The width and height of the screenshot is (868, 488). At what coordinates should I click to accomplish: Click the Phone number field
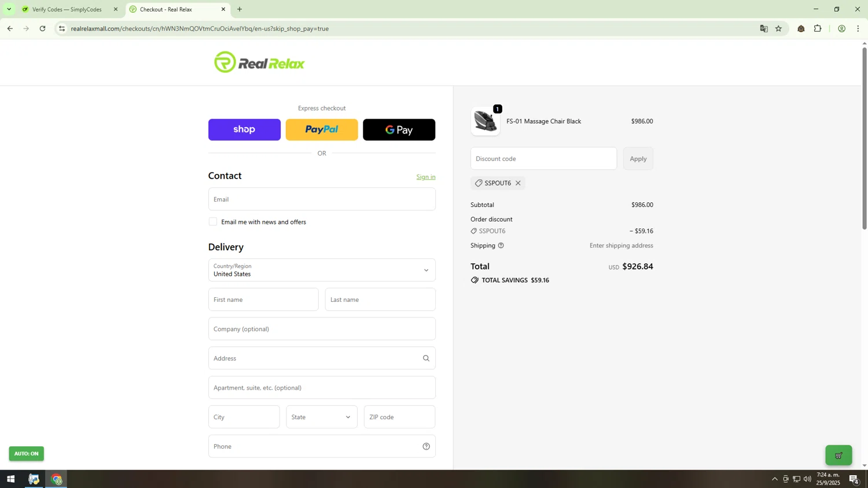[x=322, y=446]
